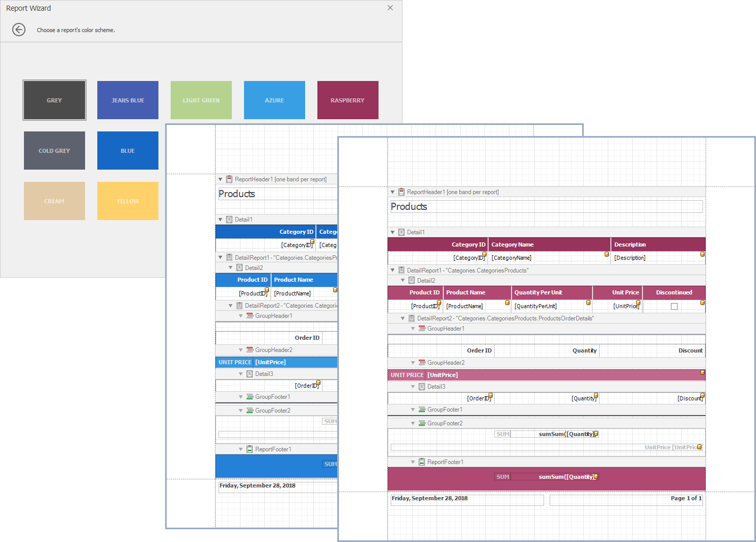The width and height of the screenshot is (756, 542).
Task: Select the Cold Grey color scheme
Action: pos(55,150)
